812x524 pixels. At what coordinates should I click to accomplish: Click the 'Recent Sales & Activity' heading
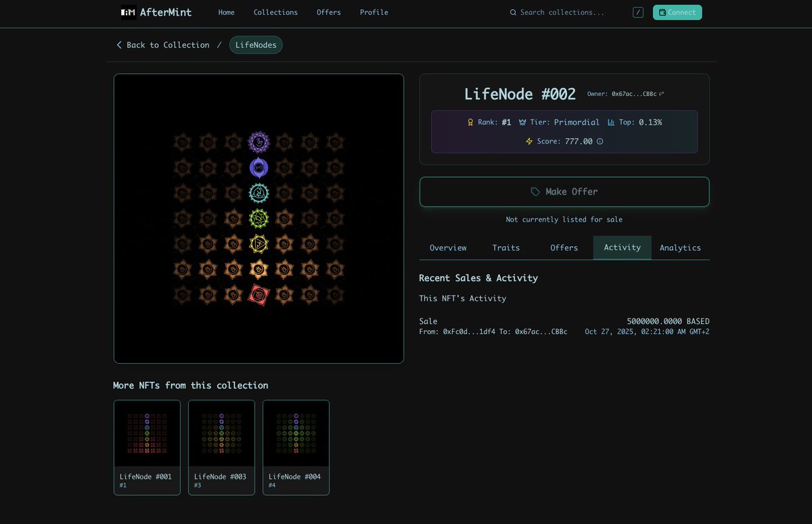click(478, 278)
